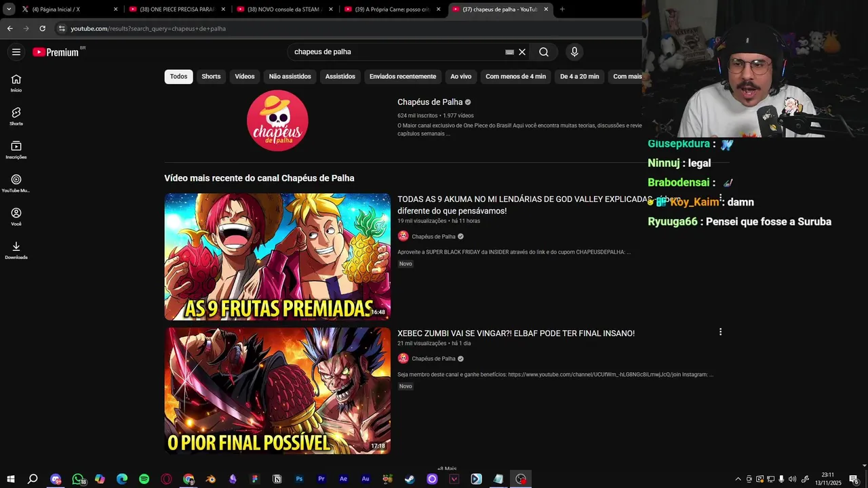868x488 pixels.
Task: Open the XEBEC ZUMBI VAI SE VINGAR video title
Action: [x=516, y=333]
